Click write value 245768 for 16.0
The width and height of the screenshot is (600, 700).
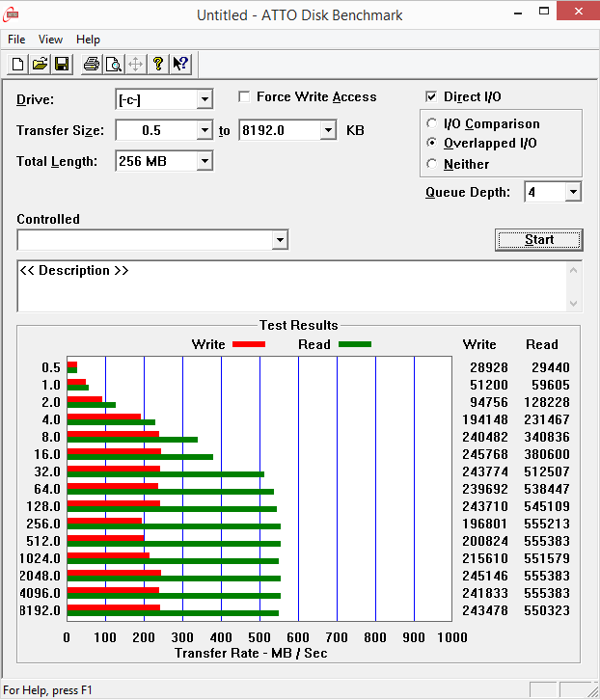coord(485,454)
